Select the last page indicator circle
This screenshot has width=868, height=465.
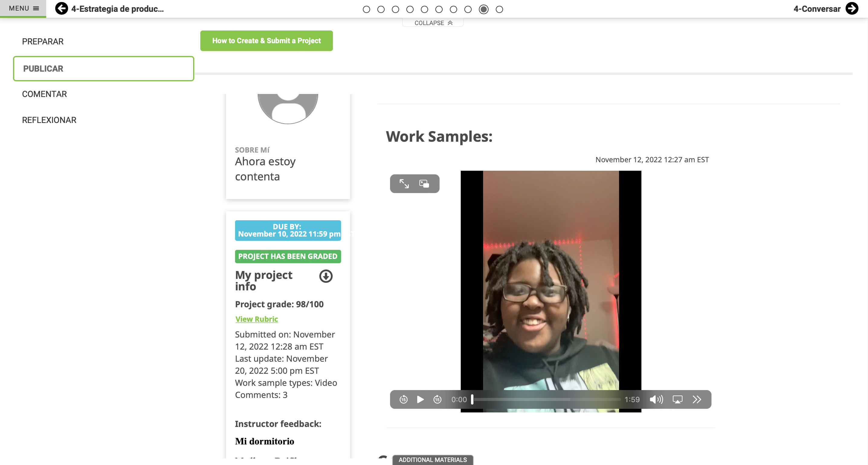499,9
